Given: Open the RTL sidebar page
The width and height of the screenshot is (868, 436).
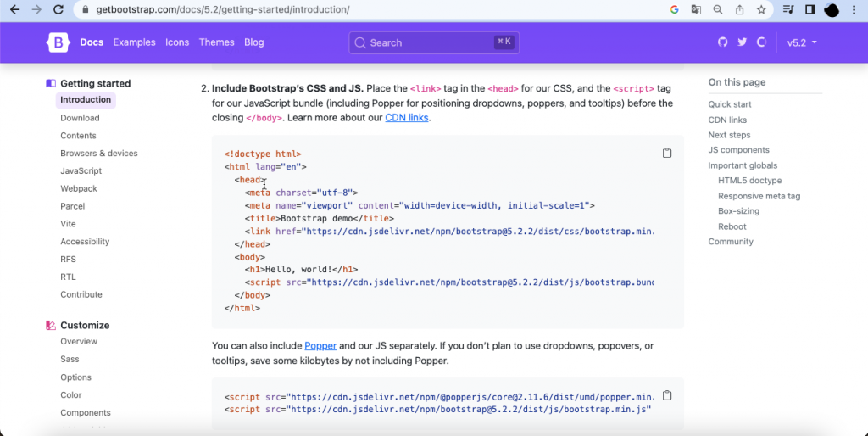Looking at the screenshot, I should 68,277.
